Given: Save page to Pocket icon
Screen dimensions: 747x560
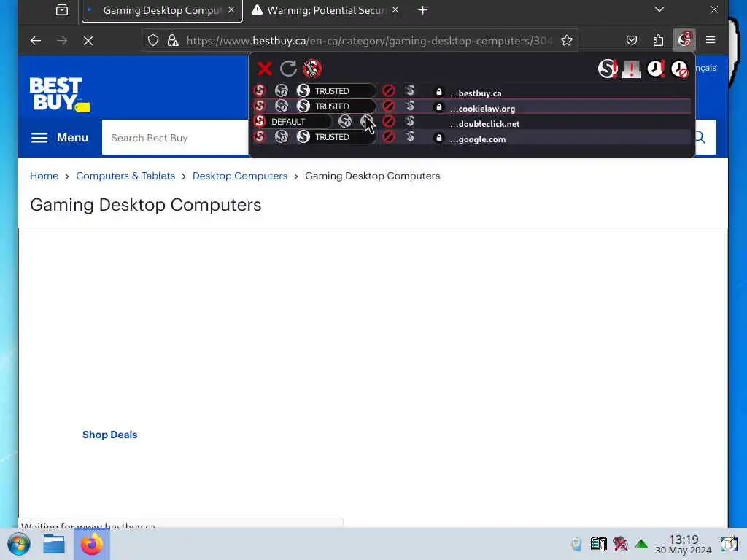Looking at the screenshot, I should point(632,40).
